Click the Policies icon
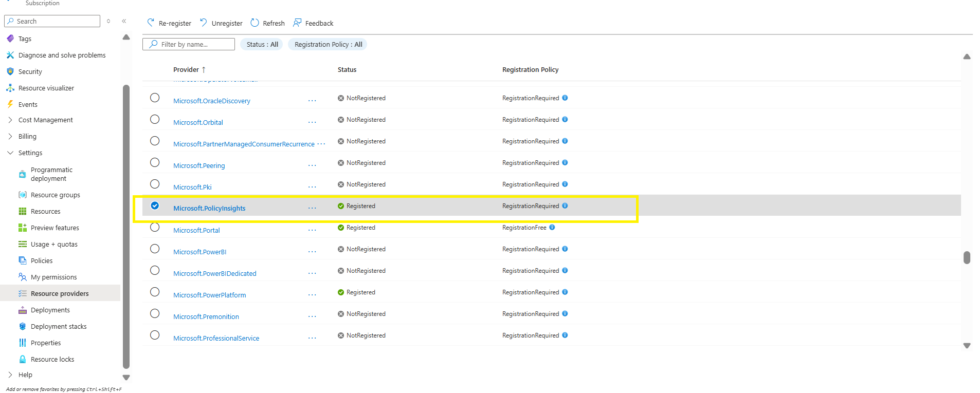 click(x=23, y=260)
